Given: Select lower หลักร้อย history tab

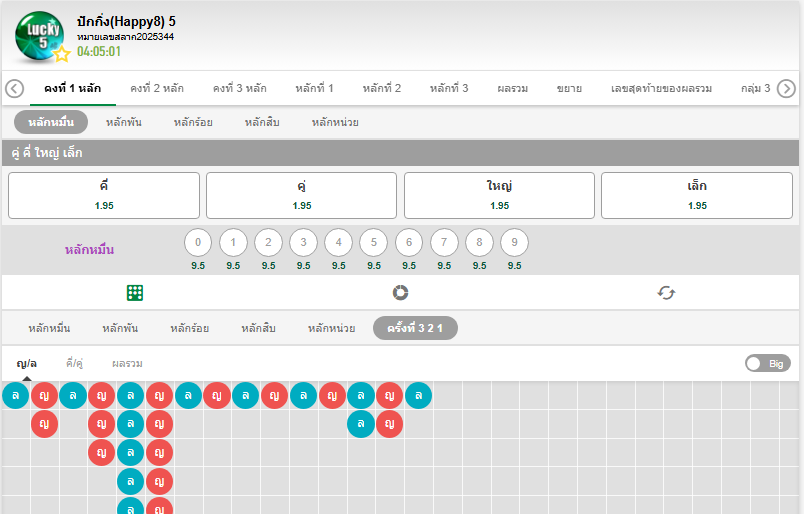Looking at the screenshot, I should [190, 328].
